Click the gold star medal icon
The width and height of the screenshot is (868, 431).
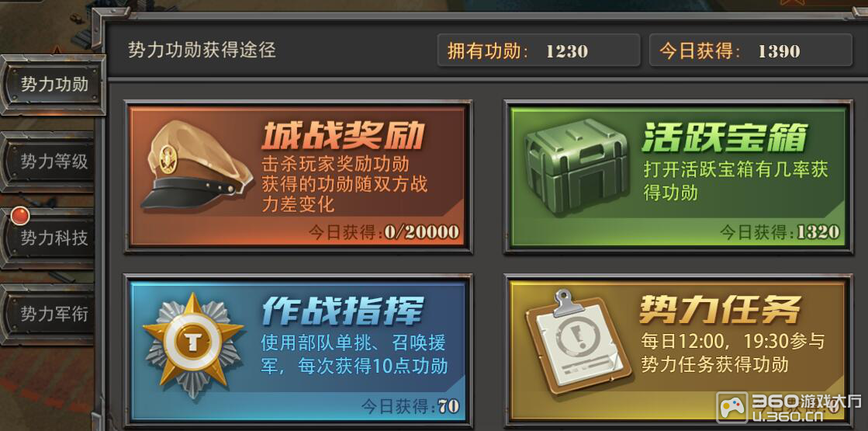coord(193,347)
